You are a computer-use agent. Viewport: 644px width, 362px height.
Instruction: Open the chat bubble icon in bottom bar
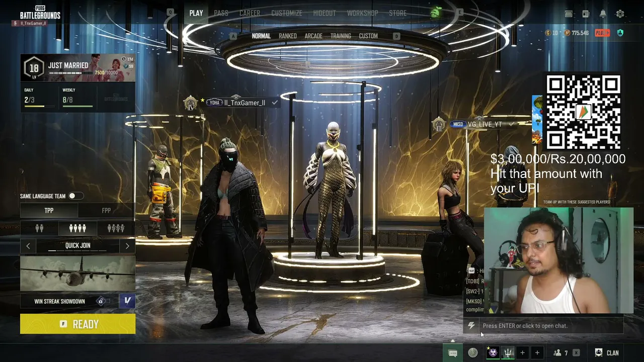(453, 353)
